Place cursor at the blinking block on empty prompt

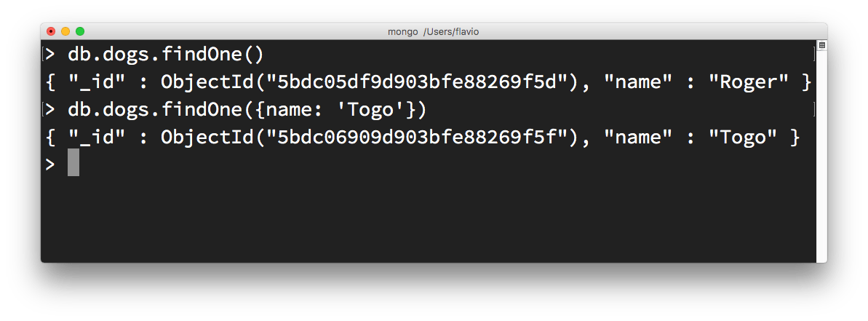pyautogui.click(x=73, y=165)
